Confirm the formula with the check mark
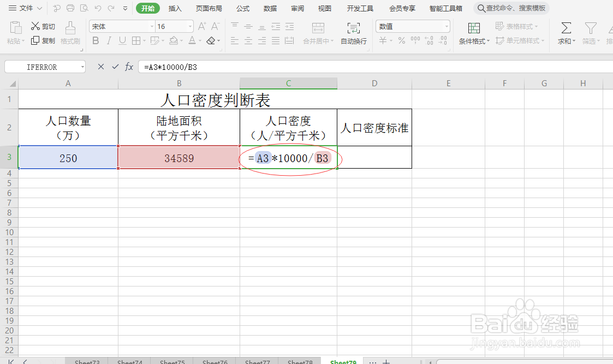613x364 pixels. point(115,66)
